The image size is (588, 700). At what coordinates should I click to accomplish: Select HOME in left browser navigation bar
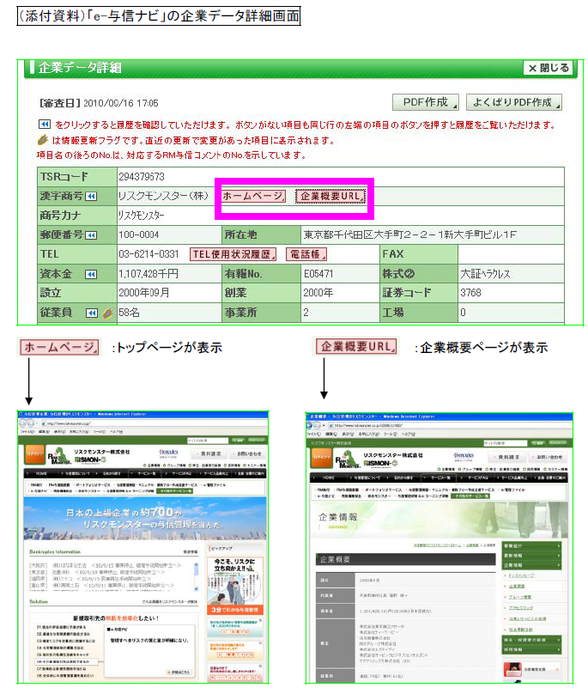coord(41,473)
